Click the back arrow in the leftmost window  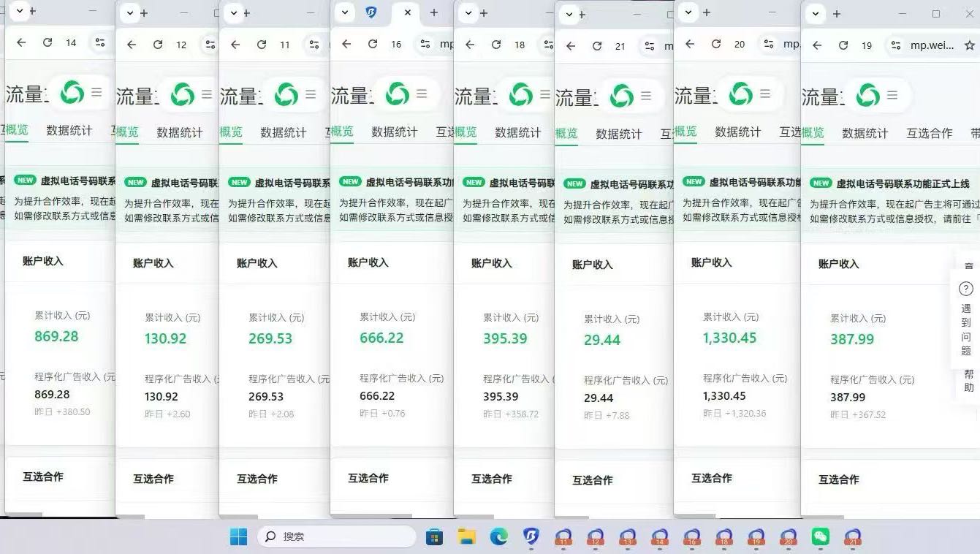pos(20,43)
